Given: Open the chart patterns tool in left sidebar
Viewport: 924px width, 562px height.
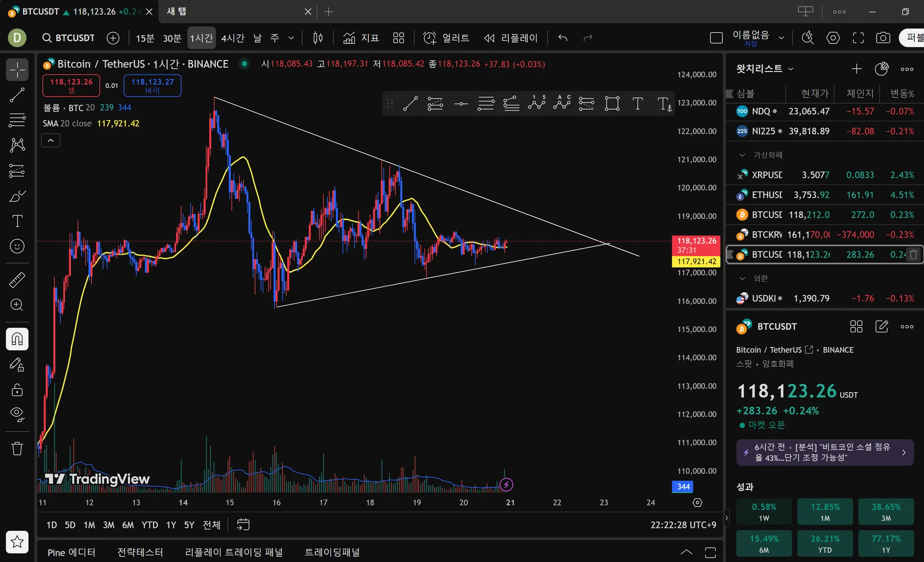Looking at the screenshot, I should pyautogui.click(x=17, y=145).
